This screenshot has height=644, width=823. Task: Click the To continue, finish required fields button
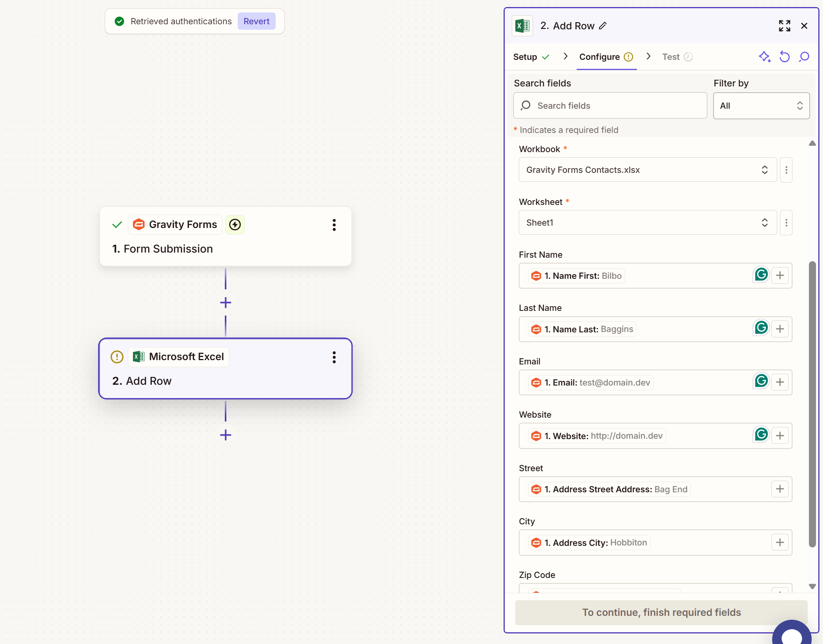pos(661,612)
